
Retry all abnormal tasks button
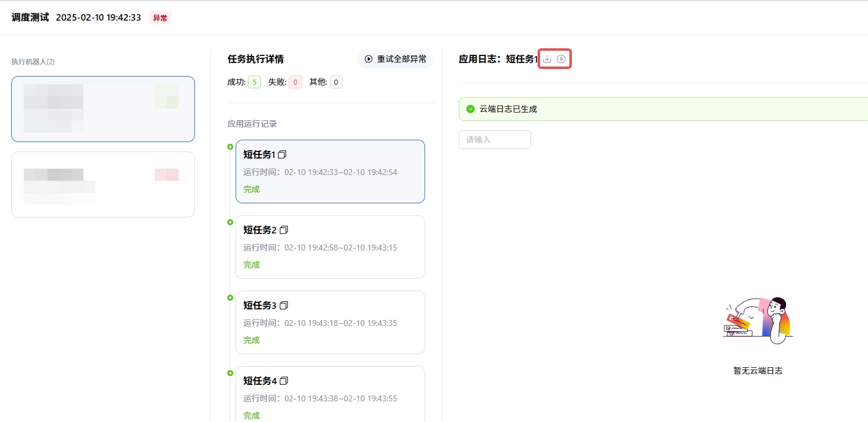[395, 59]
